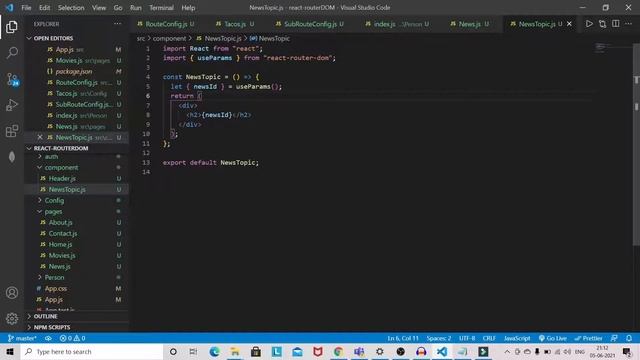Switch to the index.js tab

pyautogui.click(x=398, y=24)
